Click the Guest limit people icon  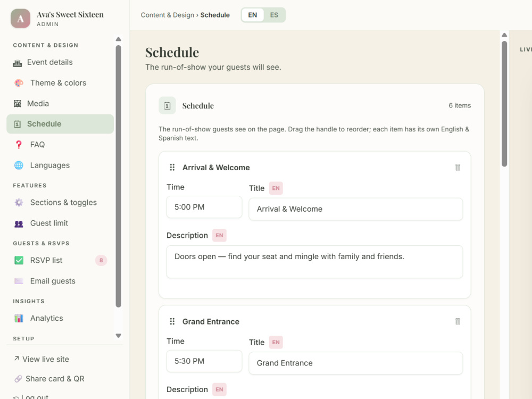click(19, 223)
